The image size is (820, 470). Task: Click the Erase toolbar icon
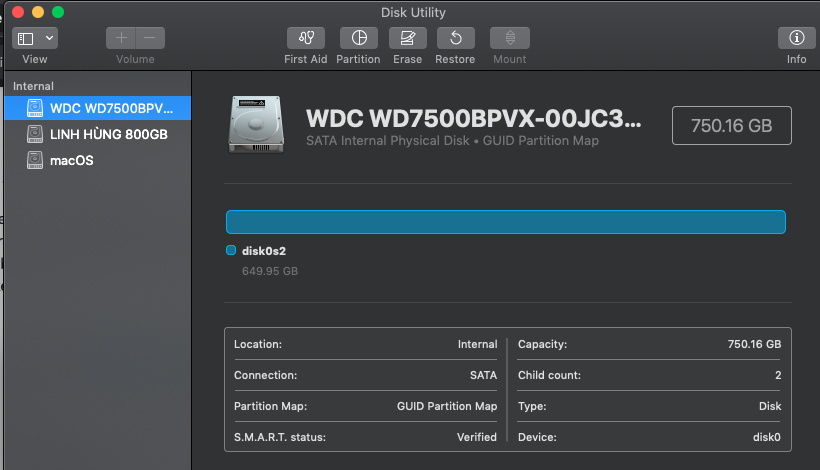coord(408,38)
